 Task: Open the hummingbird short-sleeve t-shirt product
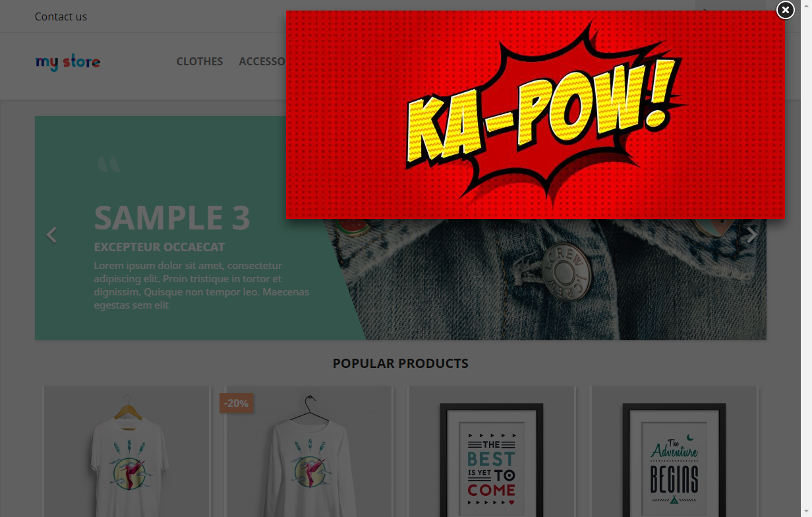click(127, 452)
